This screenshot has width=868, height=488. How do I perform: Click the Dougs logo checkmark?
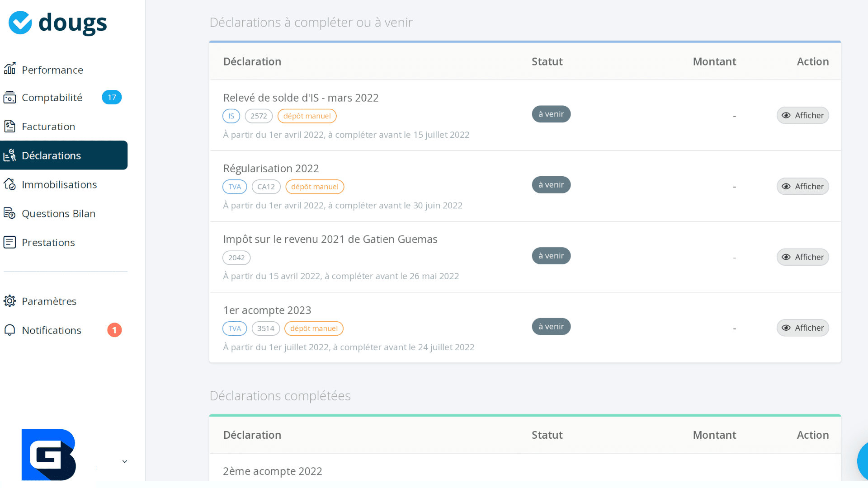[20, 23]
